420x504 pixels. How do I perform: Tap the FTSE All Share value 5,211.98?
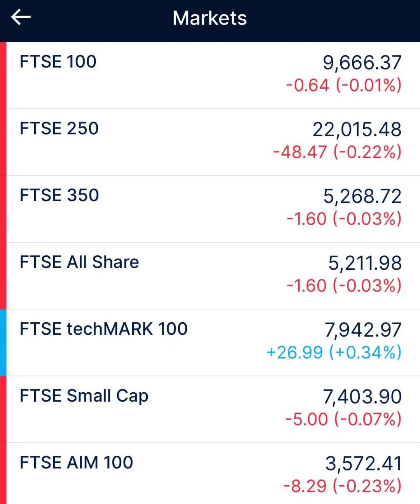pos(365,263)
